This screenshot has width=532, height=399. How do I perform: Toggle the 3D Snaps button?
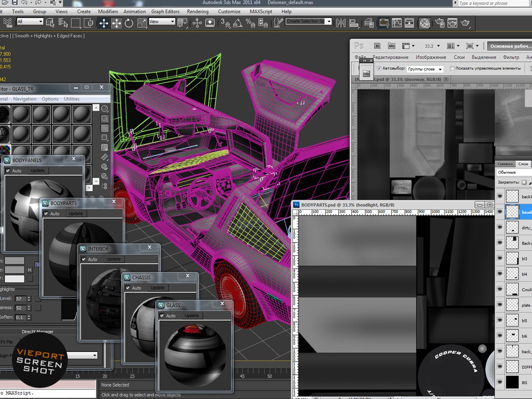click(225, 23)
